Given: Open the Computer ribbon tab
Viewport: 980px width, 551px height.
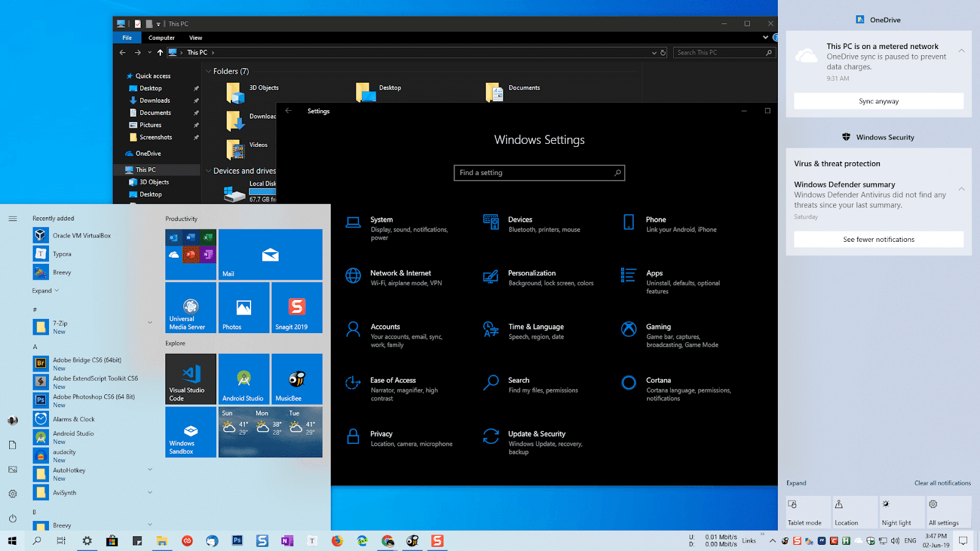Looking at the screenshot, I should (x=161, y=37).
